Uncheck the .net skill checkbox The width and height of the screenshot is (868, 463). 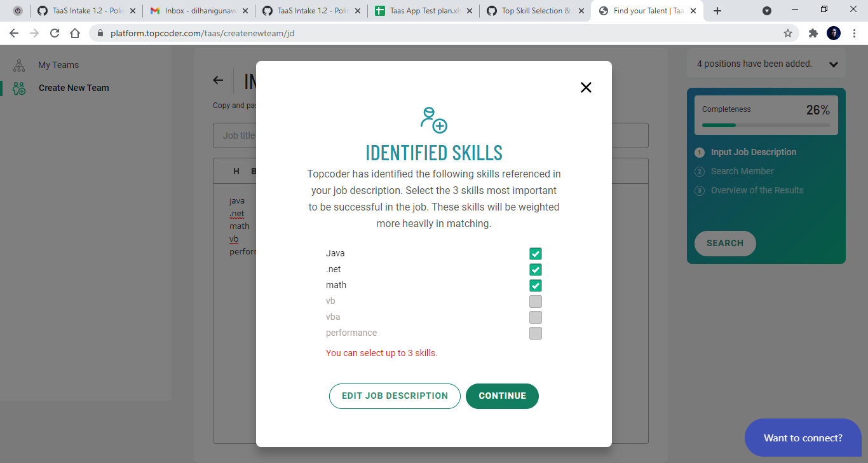[x=536, y=270]
